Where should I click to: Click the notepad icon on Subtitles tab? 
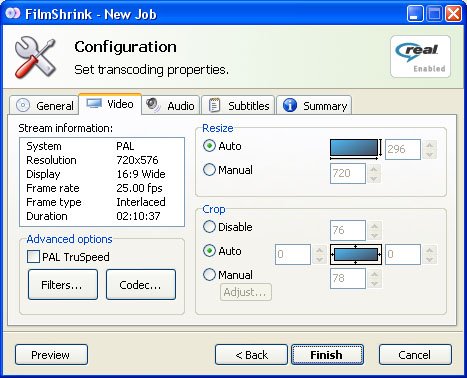point(214,105)
